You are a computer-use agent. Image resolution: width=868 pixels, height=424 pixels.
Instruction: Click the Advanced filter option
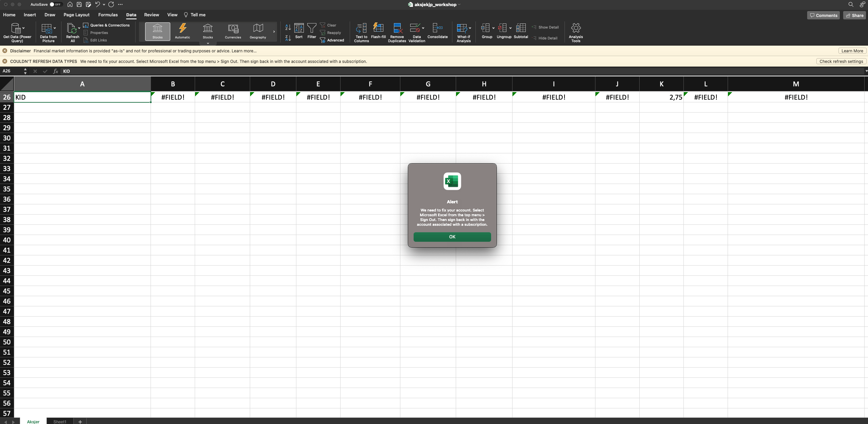[x=332, y=40]
